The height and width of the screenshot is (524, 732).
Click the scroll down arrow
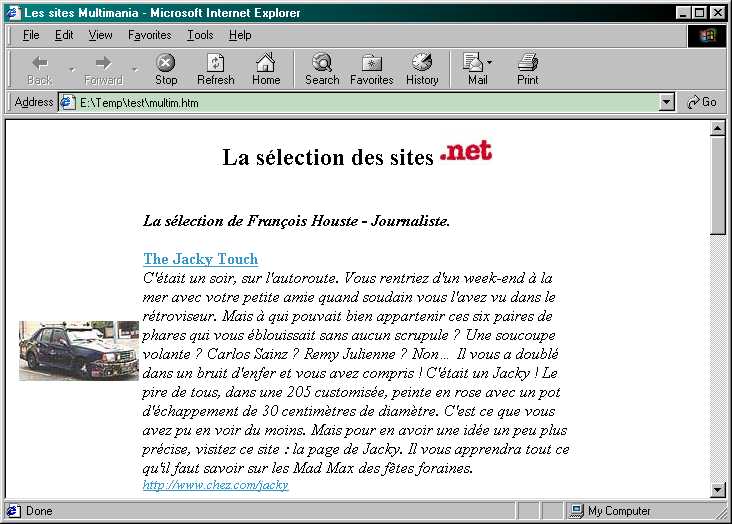tap(717, 489)
